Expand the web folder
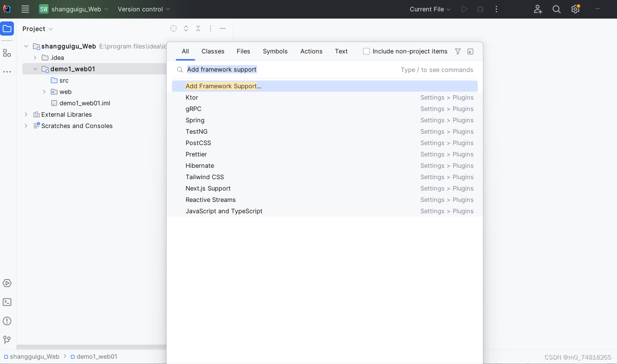617x364 pixels. pos(44,92)
